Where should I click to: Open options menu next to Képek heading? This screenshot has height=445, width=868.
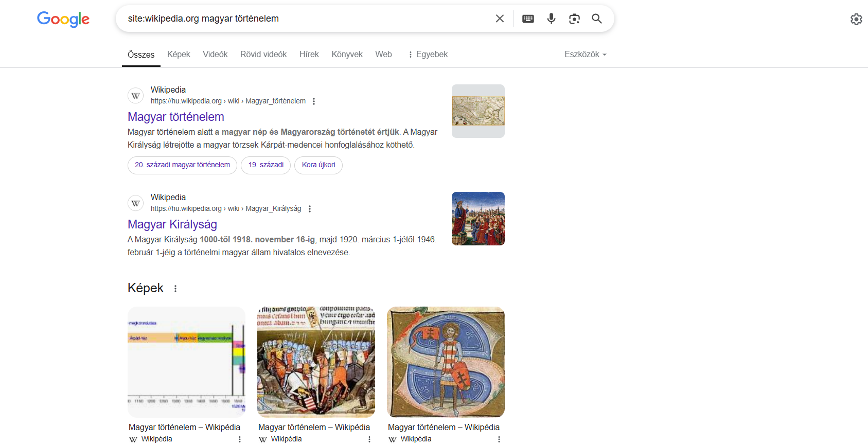coord(175,289)
